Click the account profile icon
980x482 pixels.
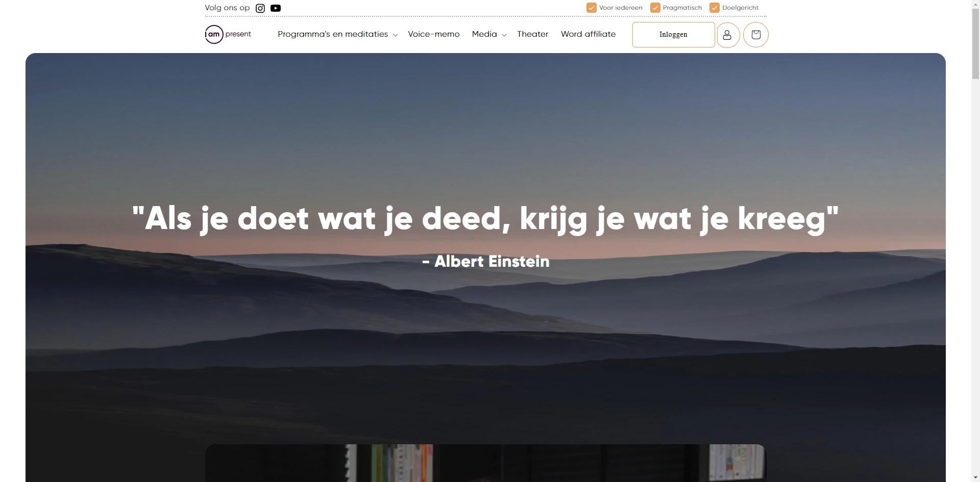[x=728, y=35]
